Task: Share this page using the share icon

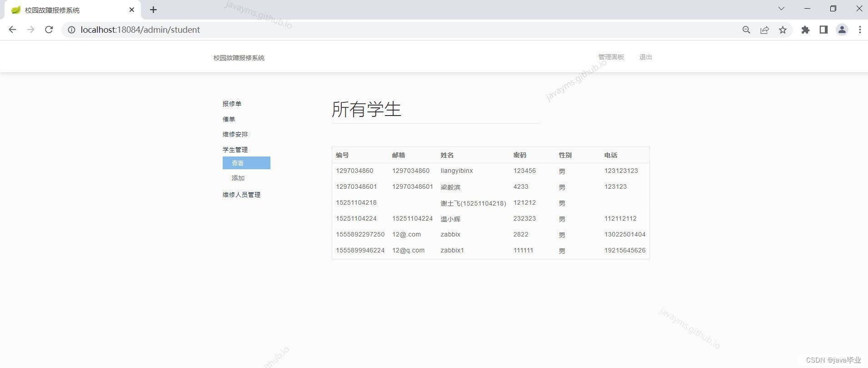Action: [x=764, y=30]
